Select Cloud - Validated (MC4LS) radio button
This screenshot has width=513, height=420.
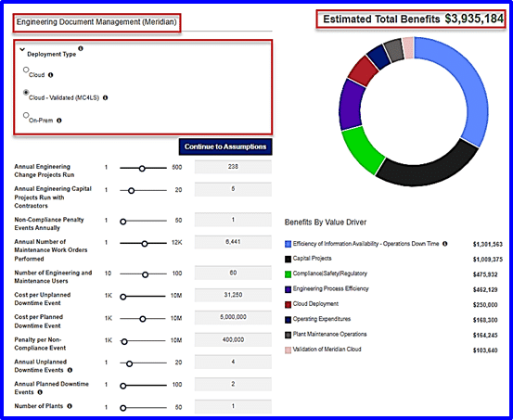pyautogui.click(x=26, y=93)
